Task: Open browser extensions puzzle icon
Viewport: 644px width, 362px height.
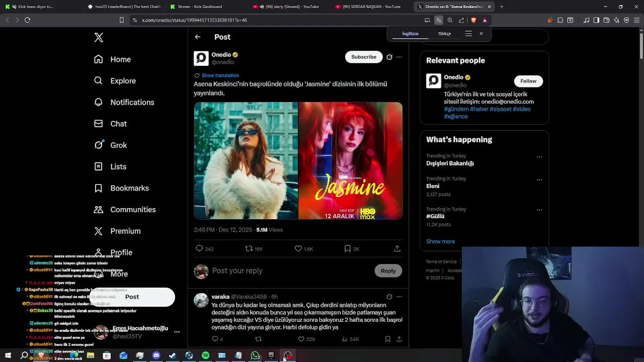Action: point(560,20)
